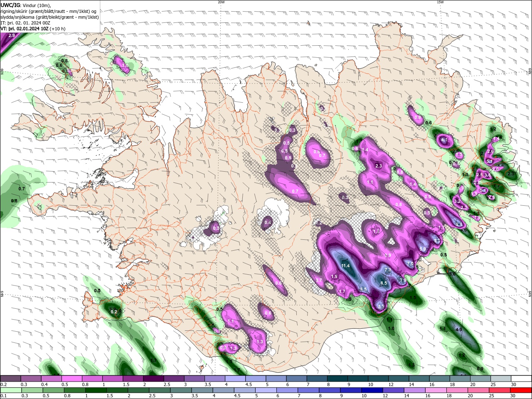The image size is (532, 399).
Task: Click the 'slydda/snjókoma' snow legend description line
Action: click(50, 17)
